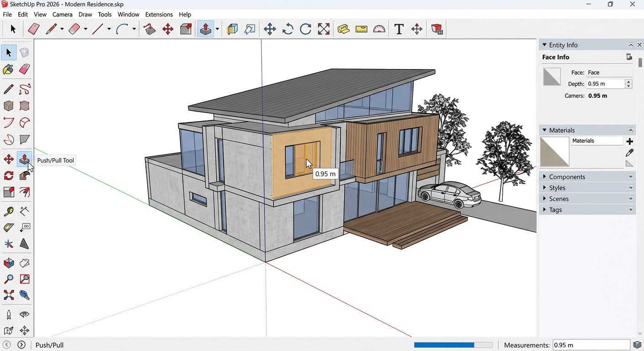Select the Paint Bucket tool in left toolbar

coord(8,69)
